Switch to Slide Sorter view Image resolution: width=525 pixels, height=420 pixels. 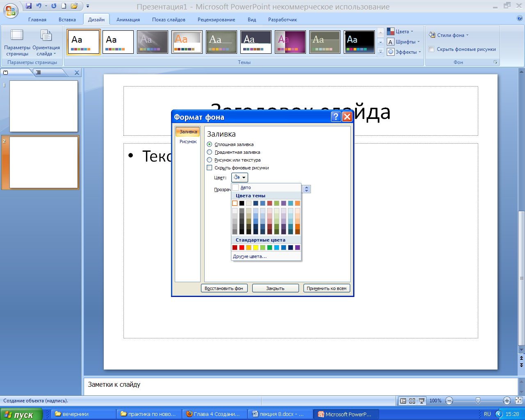(412, 401)
